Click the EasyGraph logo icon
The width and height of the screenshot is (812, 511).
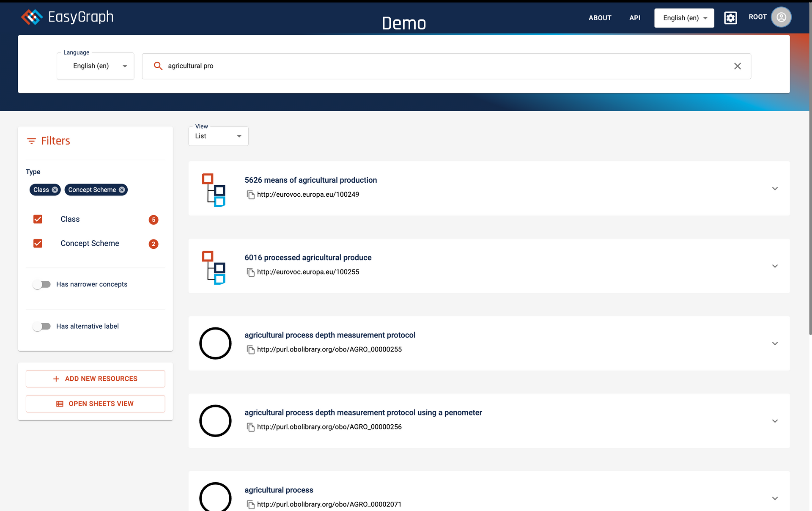(x=32, y=17)
